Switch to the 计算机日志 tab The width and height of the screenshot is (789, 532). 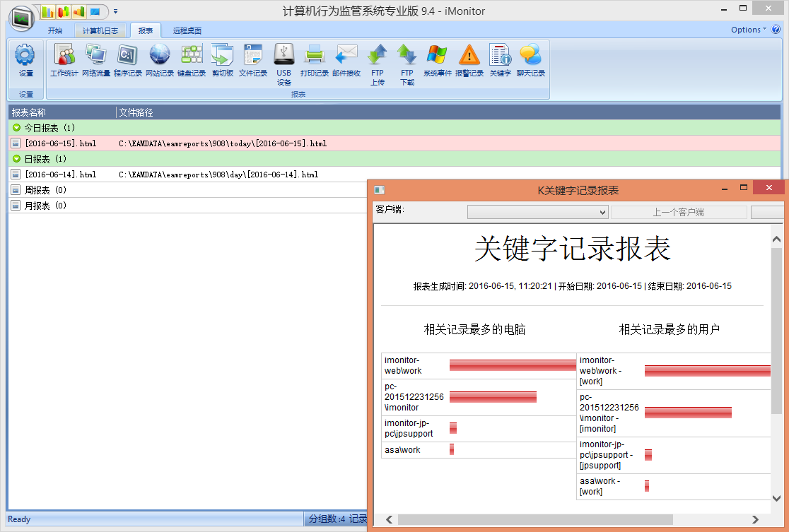[x=100, y=31]
